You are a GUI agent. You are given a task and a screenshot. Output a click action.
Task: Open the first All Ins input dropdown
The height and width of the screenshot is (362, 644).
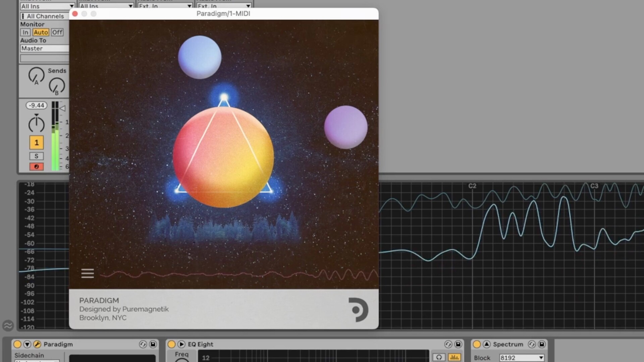click(47, 6)
